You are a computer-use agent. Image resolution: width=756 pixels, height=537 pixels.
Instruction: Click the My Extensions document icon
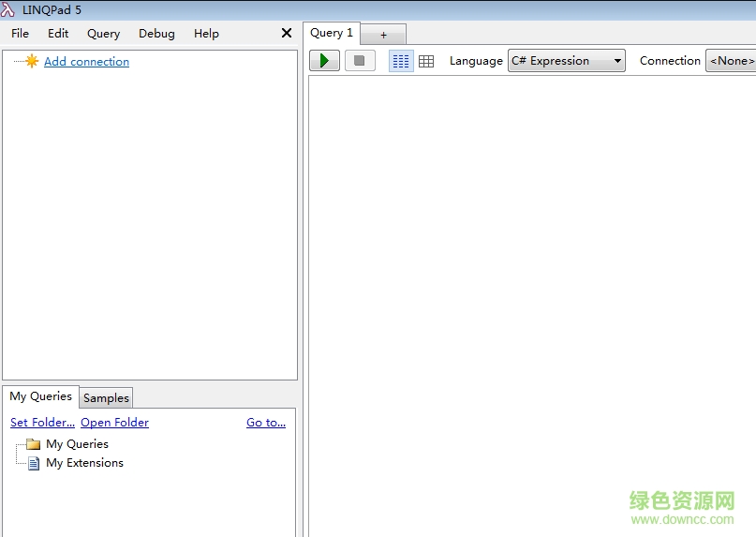pyautogui.click(x=34, y=463)
